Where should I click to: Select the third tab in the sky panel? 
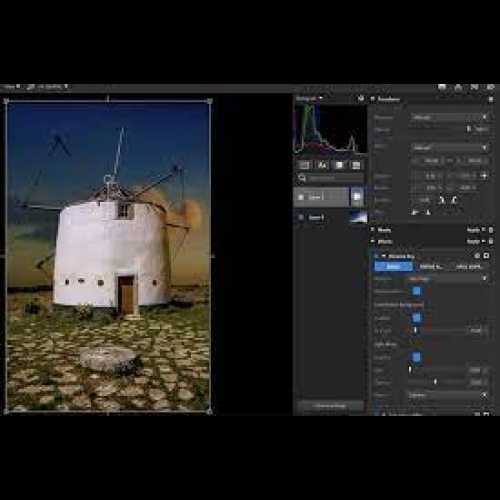[x=470, y=266]
